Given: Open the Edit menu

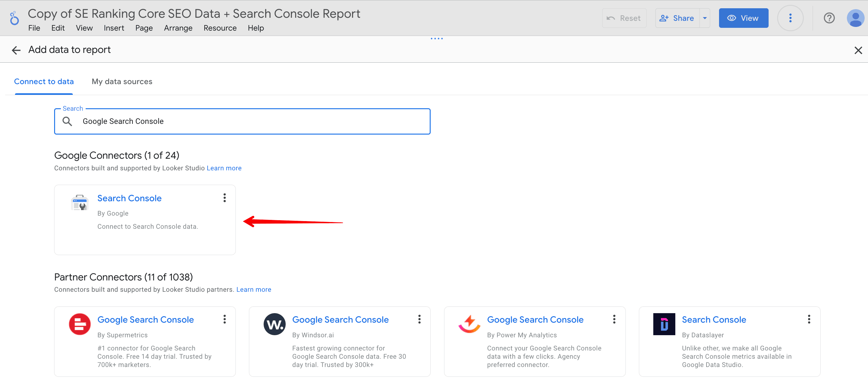Looking at the screenshot, I should tap(58, 28).
